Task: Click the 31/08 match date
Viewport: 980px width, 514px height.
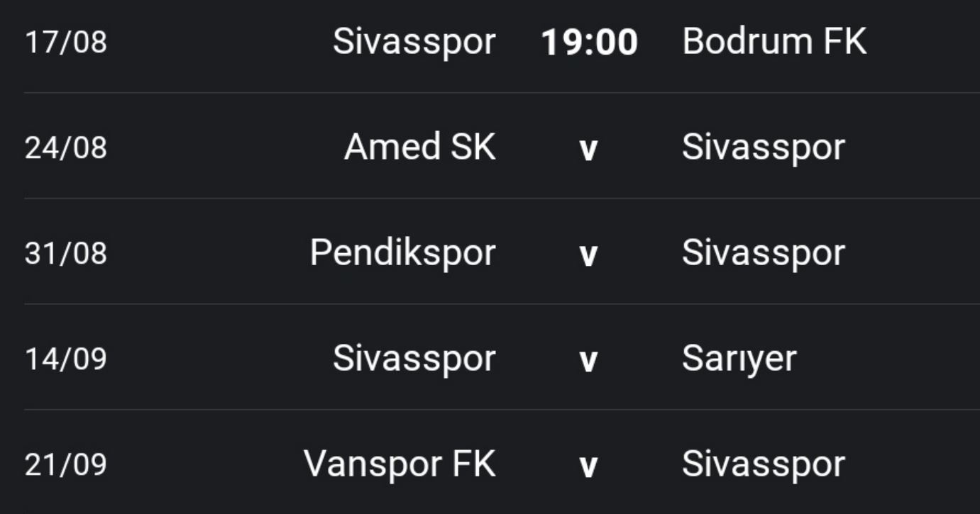Action: click(x=66, y=254)
